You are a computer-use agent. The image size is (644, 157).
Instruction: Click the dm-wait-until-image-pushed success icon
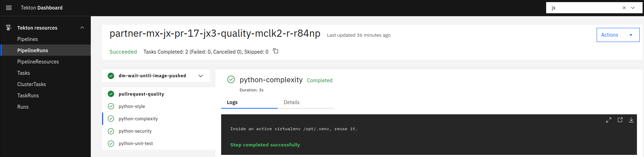(111, 76)
